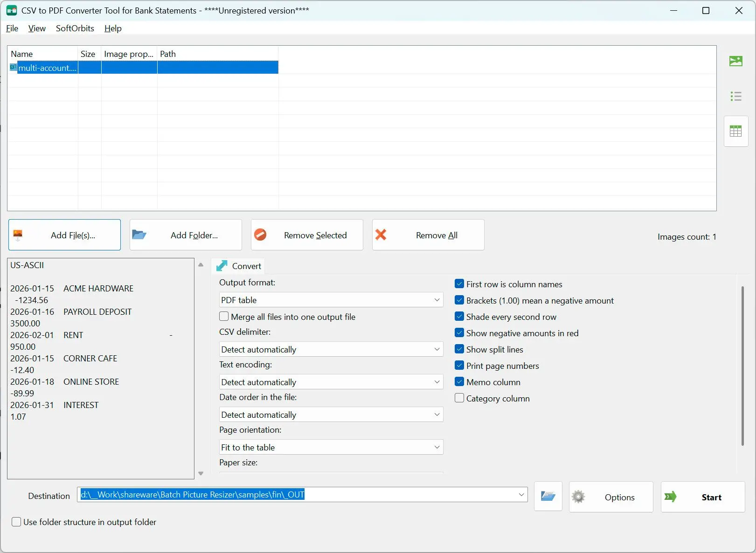Viewport: 756px width, 553px height.
Task: Click the Remove All button label
Action: pyautogui.click(x=437, y=235)
